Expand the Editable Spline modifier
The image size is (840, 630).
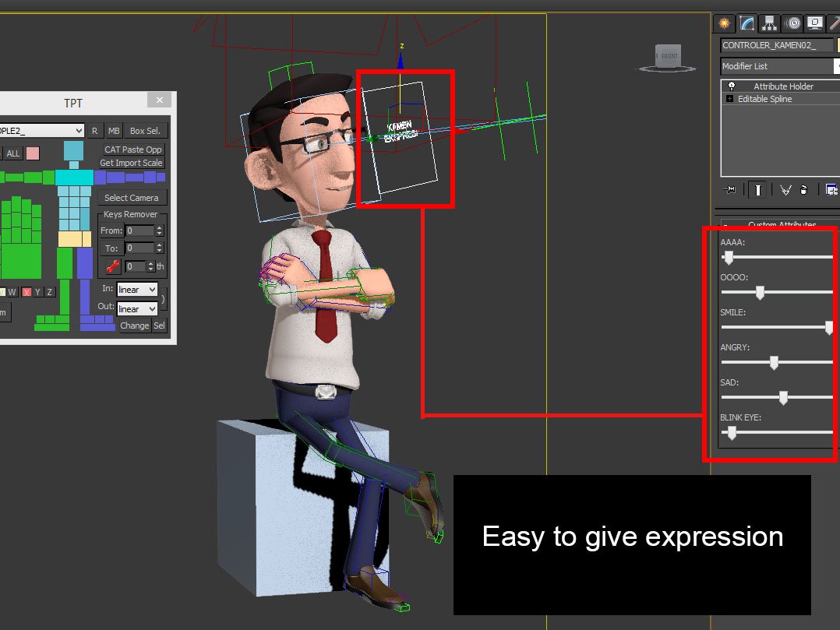[729, 99]
